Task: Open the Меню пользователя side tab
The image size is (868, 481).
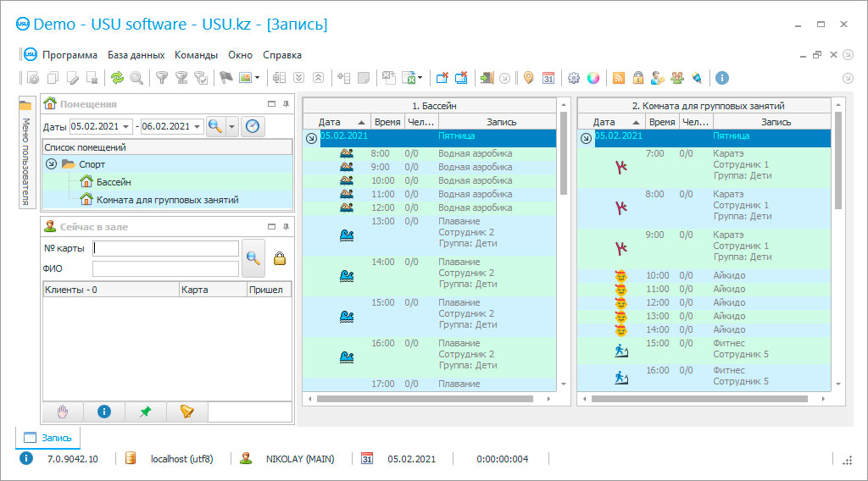Action: pyautogui.click(x=25, y=152)
